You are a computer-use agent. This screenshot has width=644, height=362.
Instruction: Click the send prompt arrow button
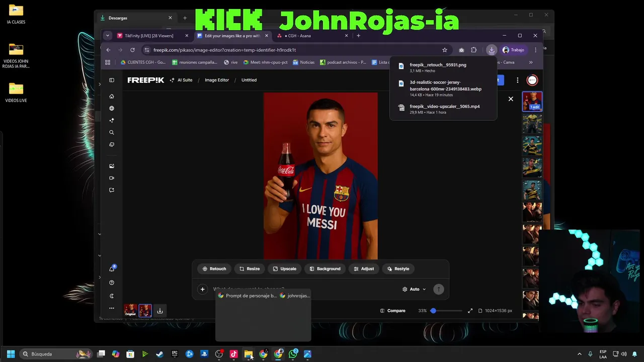(439, 289)
